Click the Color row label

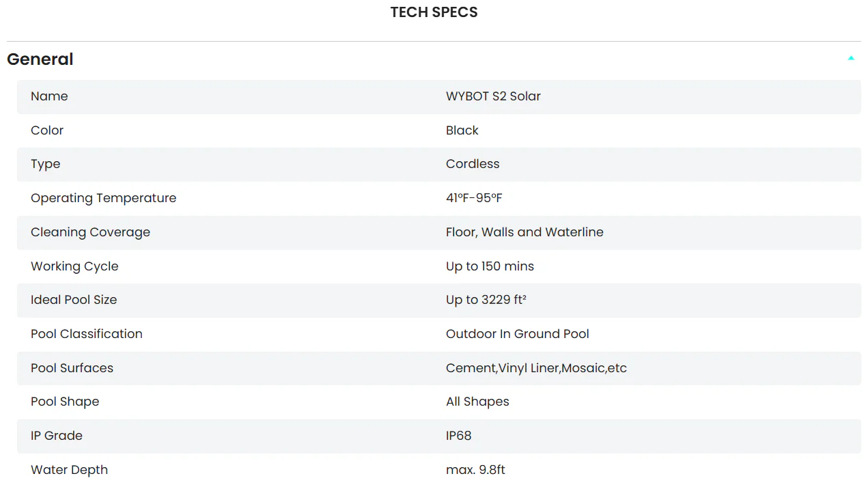point(47,130)
